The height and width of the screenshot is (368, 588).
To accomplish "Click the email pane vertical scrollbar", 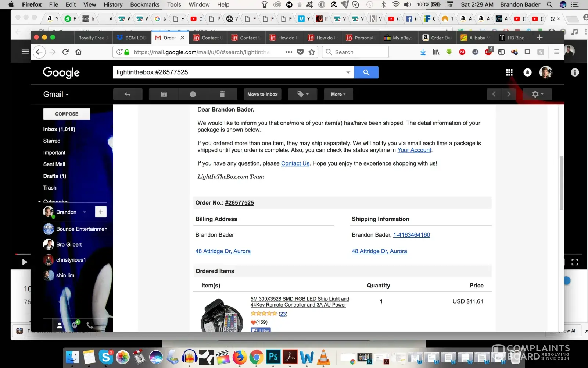I will (561, 183).
